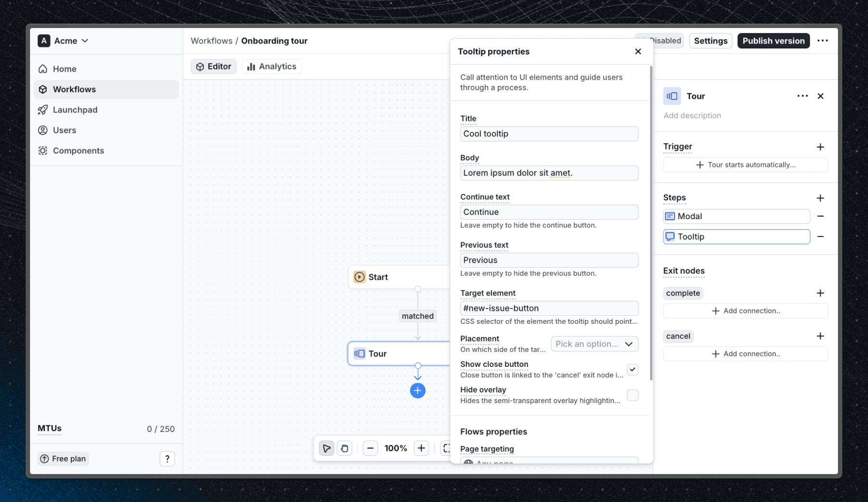Uncheck the Show close button checkbox
Image resolution: width=868 pixels, height=502 pixels.
632,370
